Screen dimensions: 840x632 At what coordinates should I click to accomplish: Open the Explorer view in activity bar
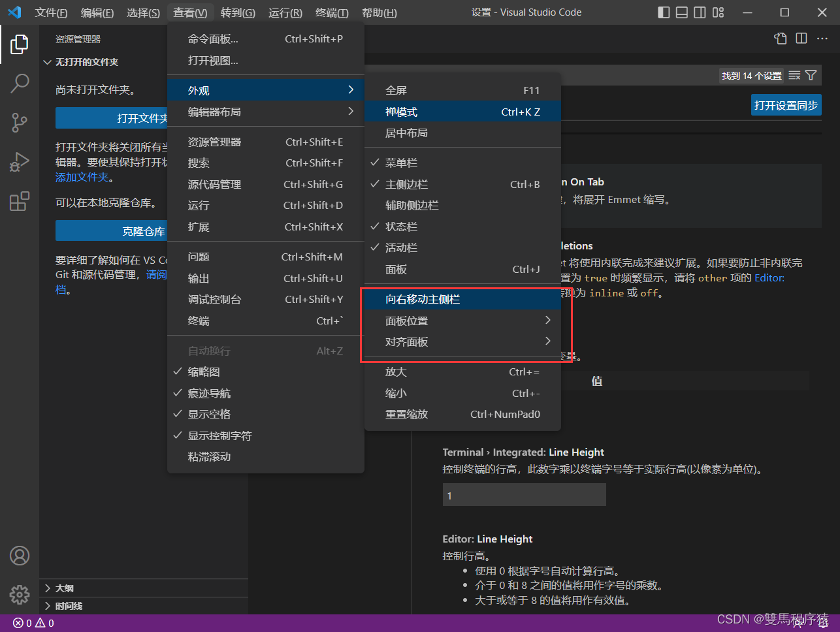(20, 44)
